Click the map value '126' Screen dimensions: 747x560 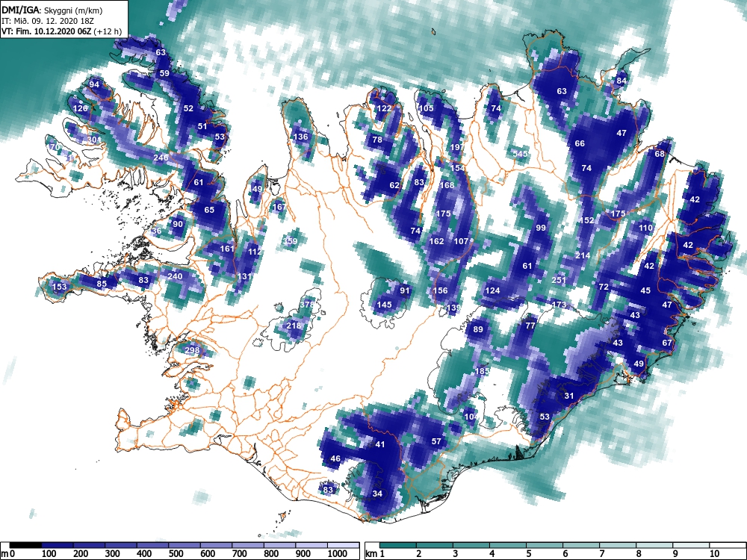pyautogui.click(x=81, y=108)
